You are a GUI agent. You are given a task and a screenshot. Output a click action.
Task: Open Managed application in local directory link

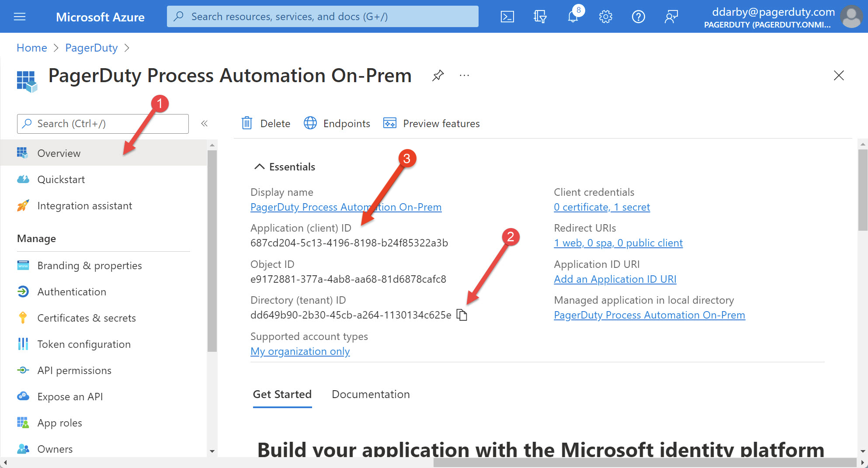pyautogui.click(x=649, y=315)
